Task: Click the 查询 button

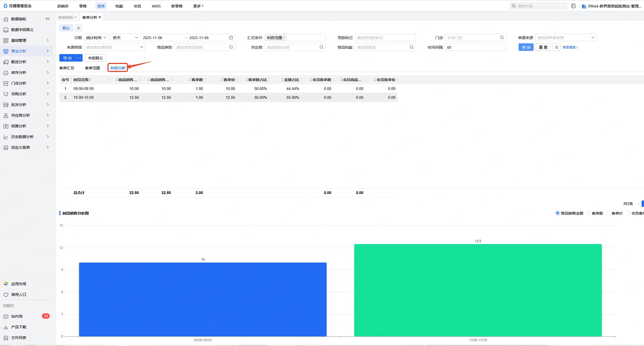Action: [x=526, y=47]
